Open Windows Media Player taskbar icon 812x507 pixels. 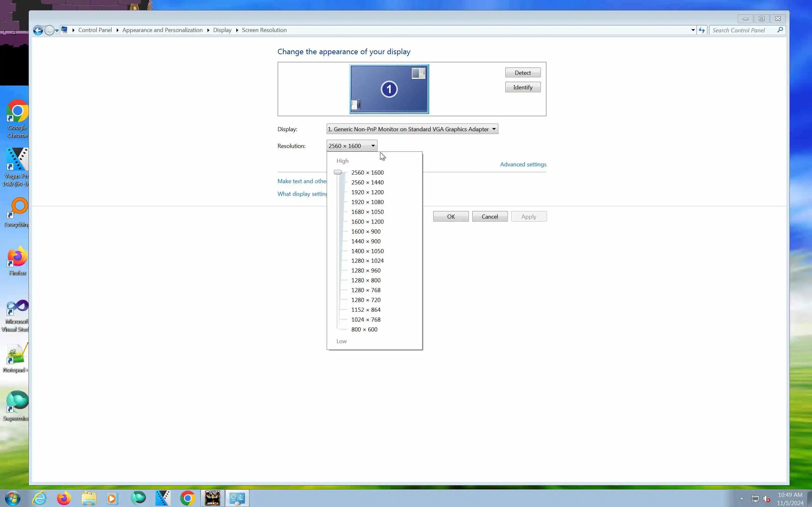click(x=112, y=498)
